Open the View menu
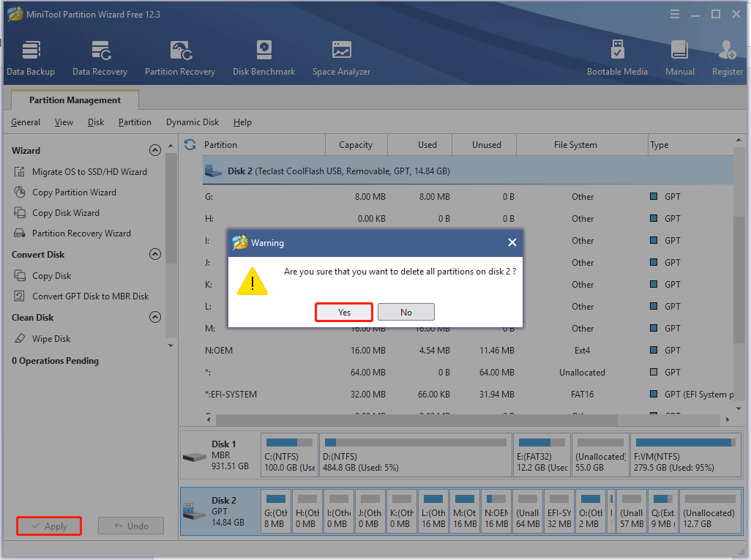751x560 pixels. (64, 122)
